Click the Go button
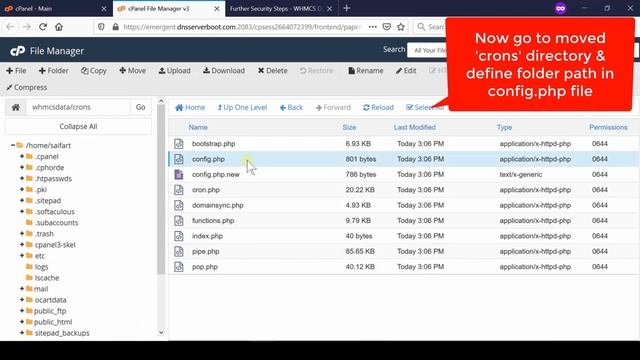This screenshot has width=640, height=360. point(140,107)
